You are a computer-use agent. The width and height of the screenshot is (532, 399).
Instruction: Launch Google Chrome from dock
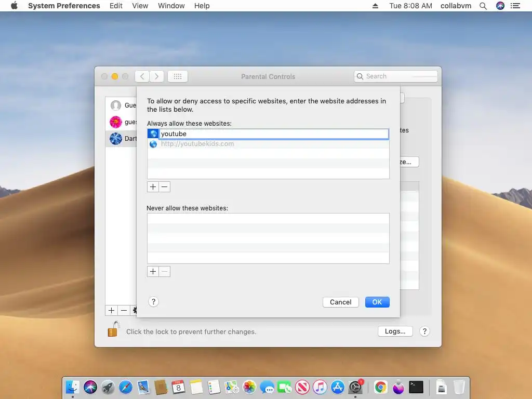[381, 387]
